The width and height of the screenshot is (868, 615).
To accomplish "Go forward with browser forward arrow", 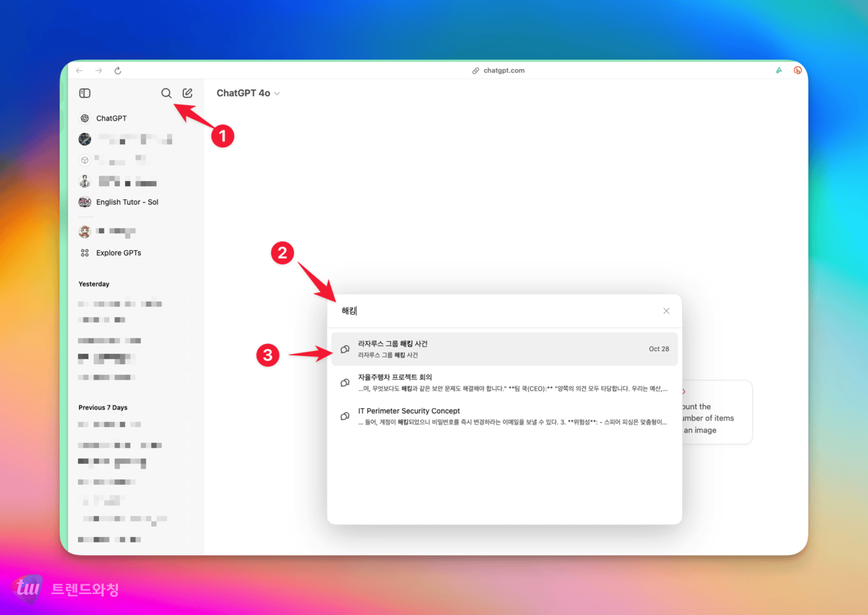I will tap(98, 71).
